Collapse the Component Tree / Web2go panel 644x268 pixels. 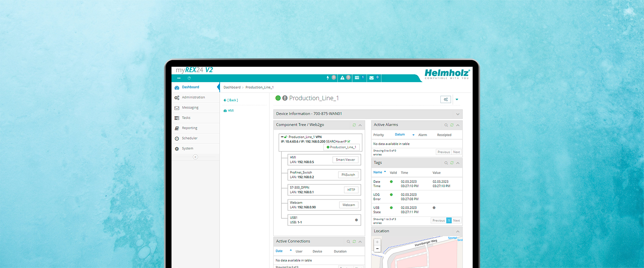[360, 125]
